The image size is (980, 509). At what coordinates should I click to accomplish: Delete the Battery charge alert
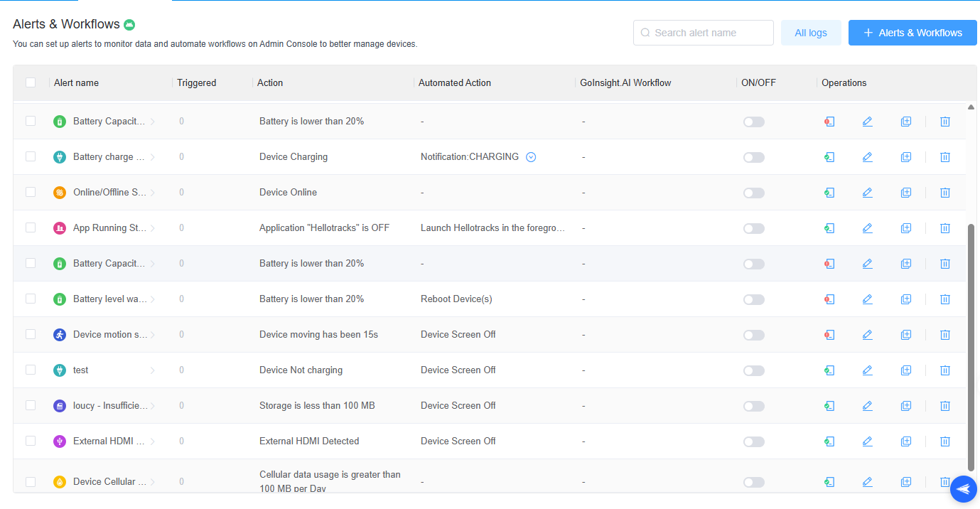click(944, 157)
